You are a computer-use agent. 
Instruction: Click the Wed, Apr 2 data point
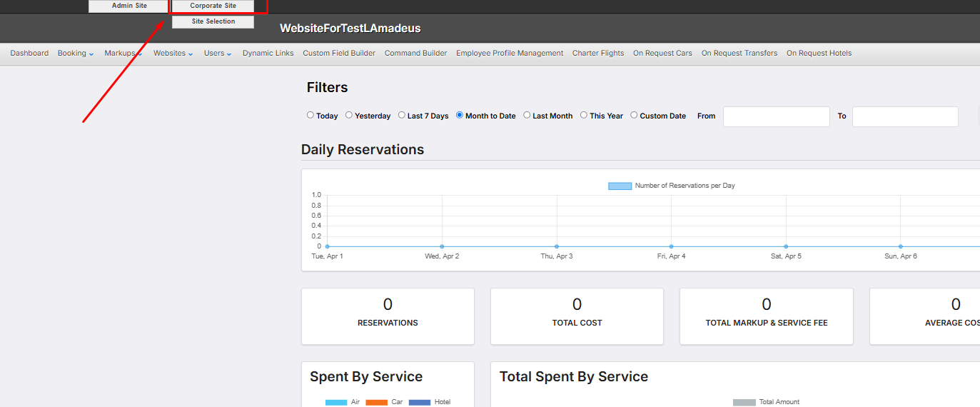click(442, 246)
